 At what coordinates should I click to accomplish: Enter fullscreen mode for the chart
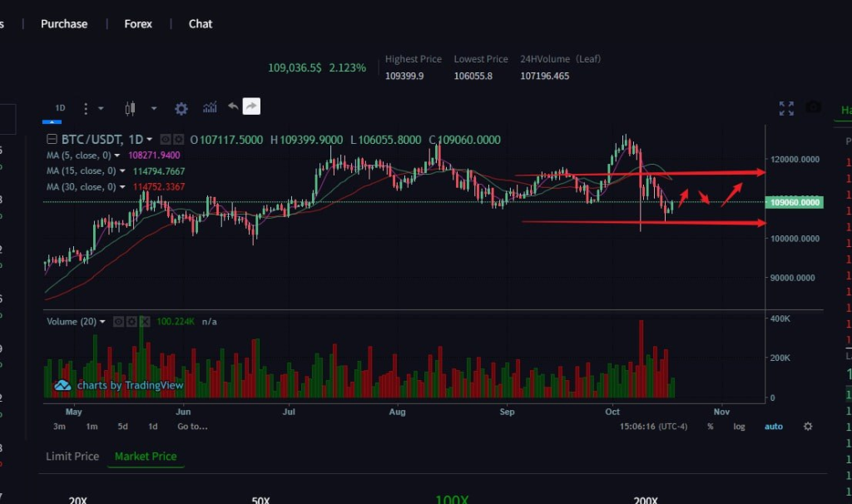tap(786, 108)
